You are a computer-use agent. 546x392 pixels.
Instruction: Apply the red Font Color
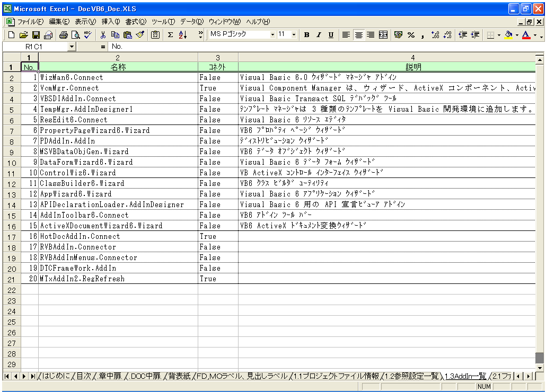click(x=526, y=35)
